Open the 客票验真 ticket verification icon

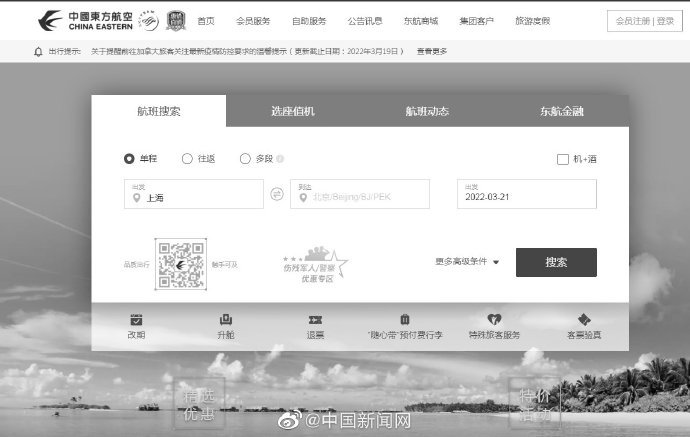pyautogui.click(x=584, y=320)
